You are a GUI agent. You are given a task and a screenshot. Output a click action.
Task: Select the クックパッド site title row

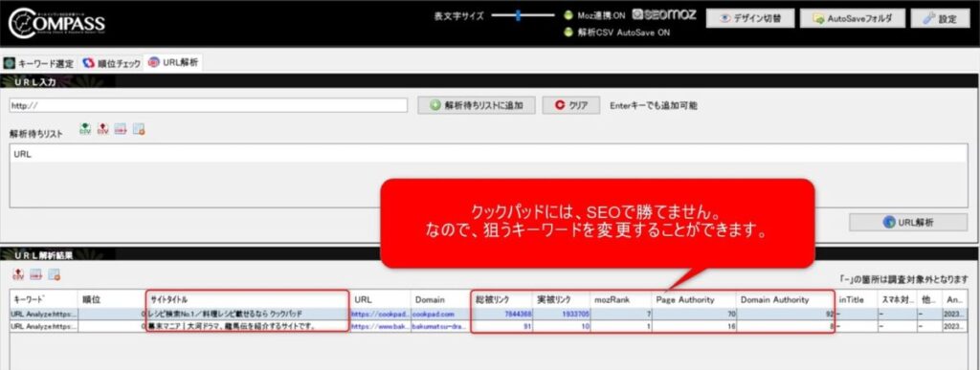(x=248, y=314)
